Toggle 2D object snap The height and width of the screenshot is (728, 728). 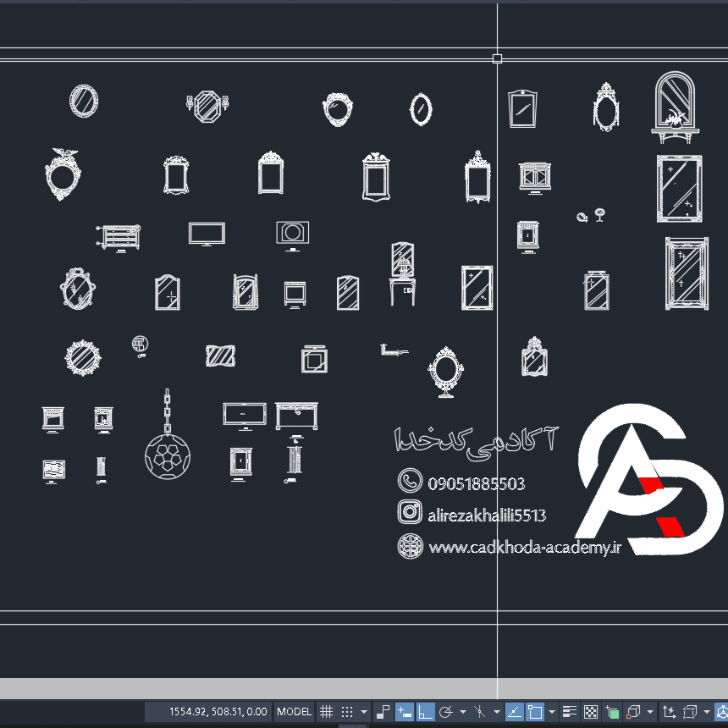pyautogui.click(x=535, y=711)
